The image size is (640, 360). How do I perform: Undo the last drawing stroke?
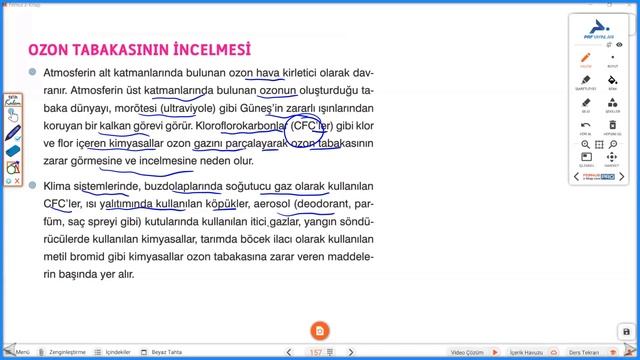coord(586,127)
